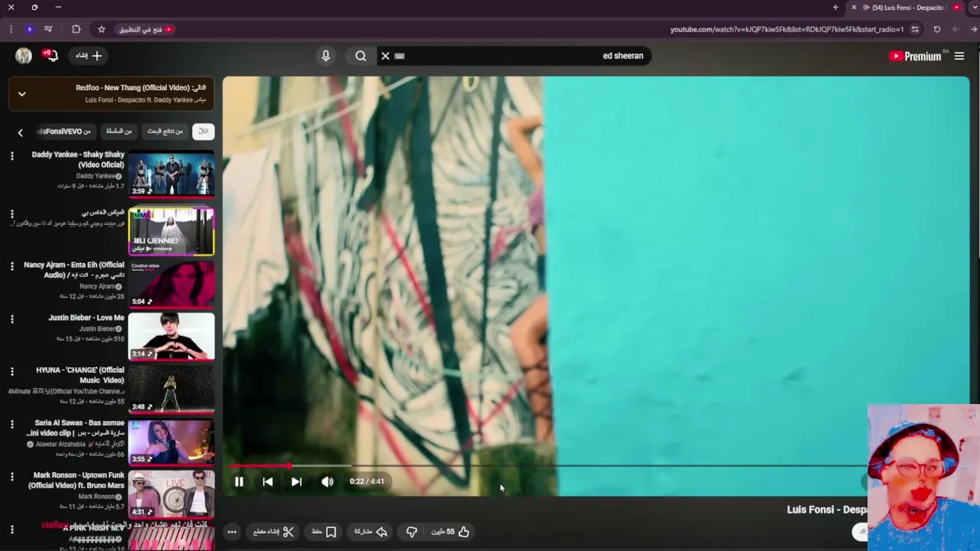Open options for Justin Bieber - Love Me
Screen dimensions: 980x551
coord(11,319)
